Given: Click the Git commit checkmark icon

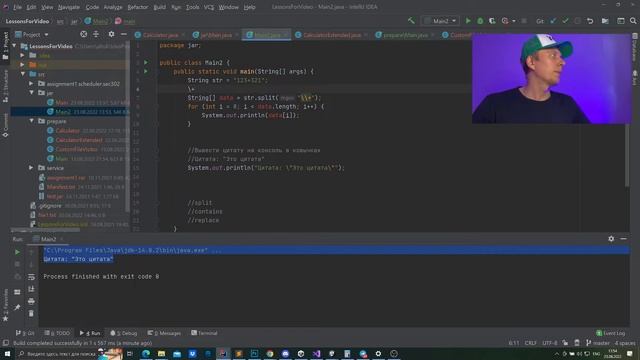Looking at the screenshot, I should tap(565, 21).
